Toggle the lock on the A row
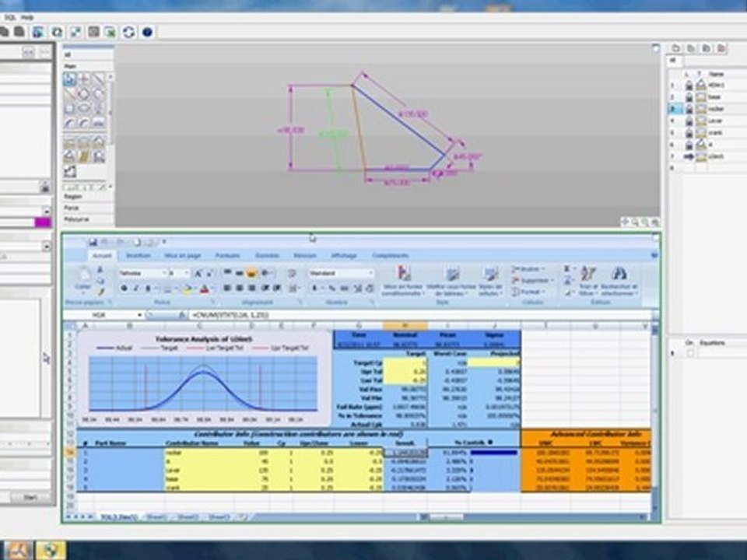Viewport: 747px width, 560px height. coord(689,145)
